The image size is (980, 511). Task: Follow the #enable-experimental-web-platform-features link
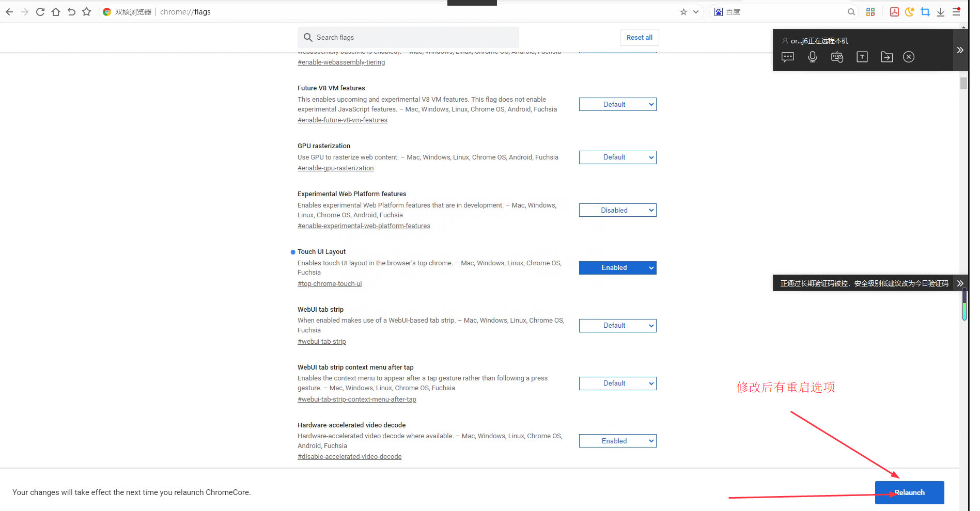coord(364,226)
